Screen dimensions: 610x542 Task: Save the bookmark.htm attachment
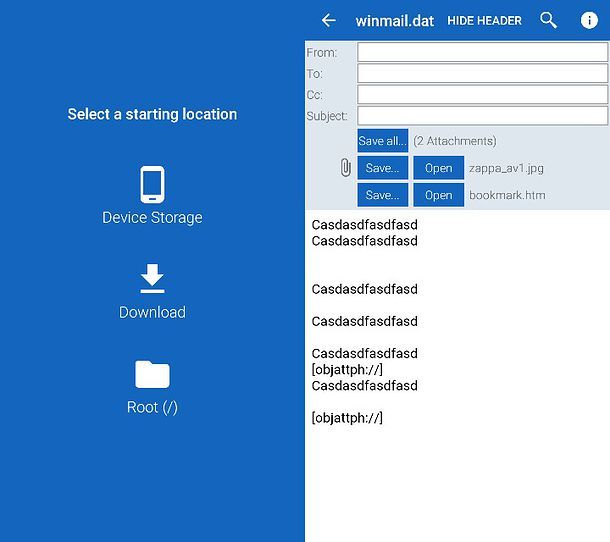[383, 195]
